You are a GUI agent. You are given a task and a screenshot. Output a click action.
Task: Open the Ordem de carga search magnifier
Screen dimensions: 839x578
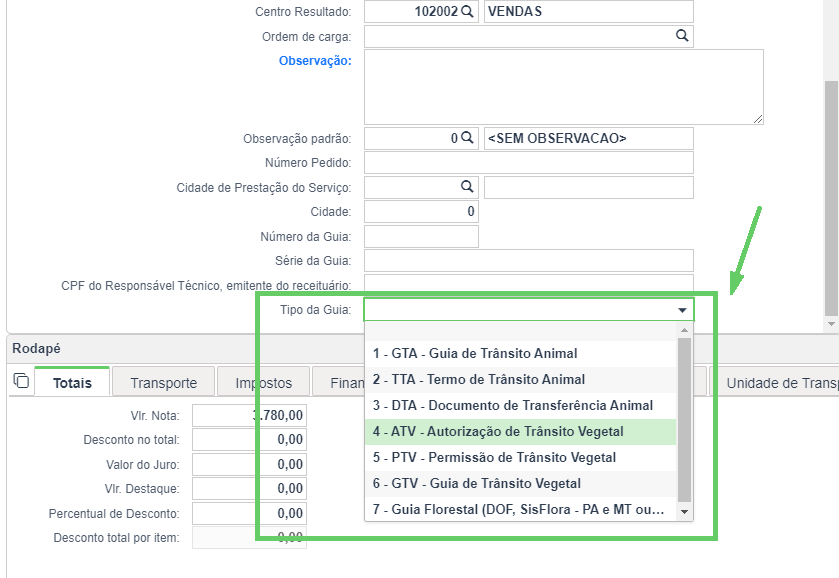[x=682, y=36]
